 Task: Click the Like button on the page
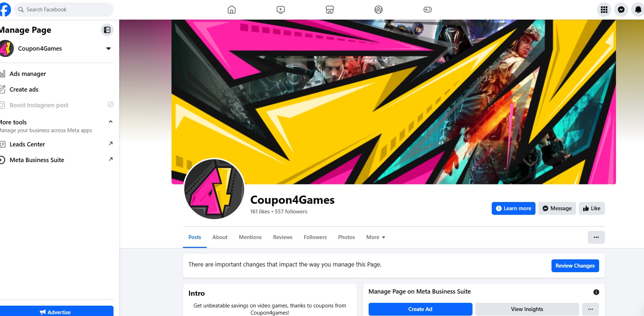592,208
